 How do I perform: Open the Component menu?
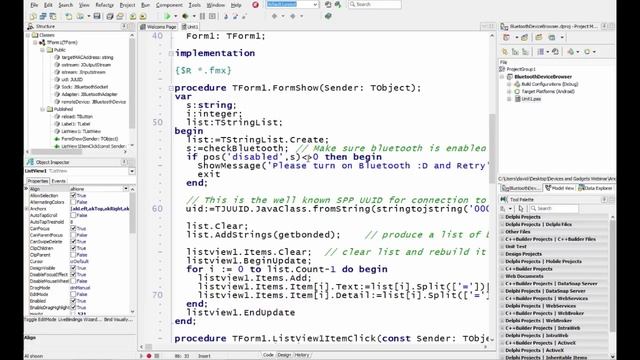[x=169, y=5]
